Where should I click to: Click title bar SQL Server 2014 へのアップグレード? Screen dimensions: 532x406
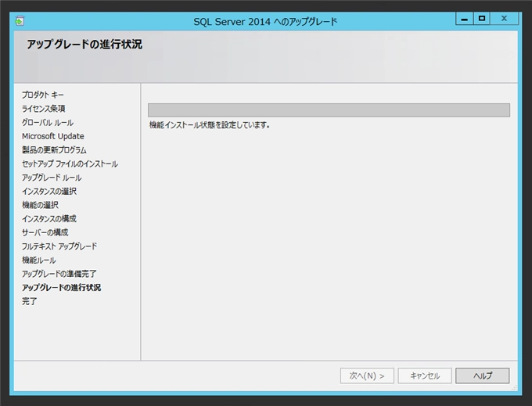coord(265,22)
